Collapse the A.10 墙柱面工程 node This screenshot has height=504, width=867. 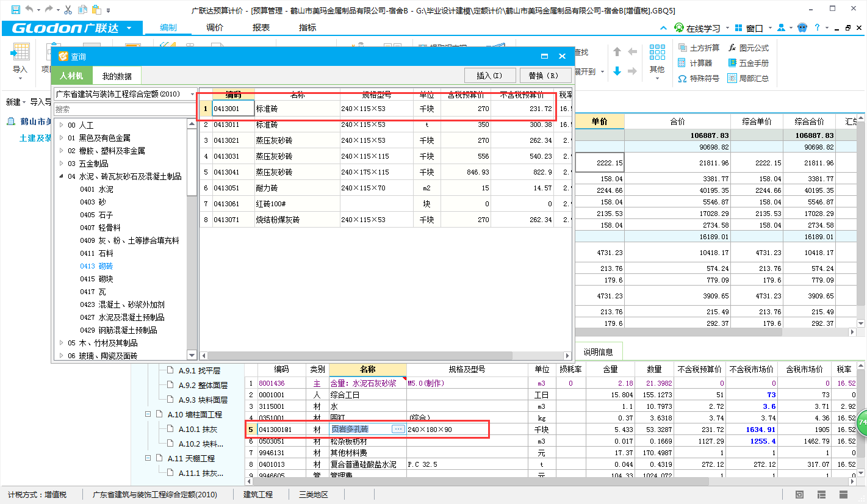[x=148, y=414]
